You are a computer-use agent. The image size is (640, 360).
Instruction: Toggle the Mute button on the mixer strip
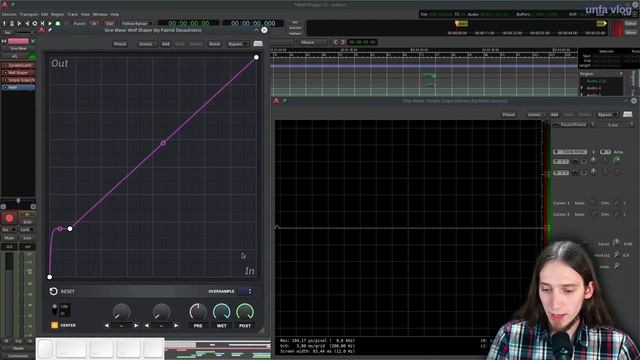[9, 238]
